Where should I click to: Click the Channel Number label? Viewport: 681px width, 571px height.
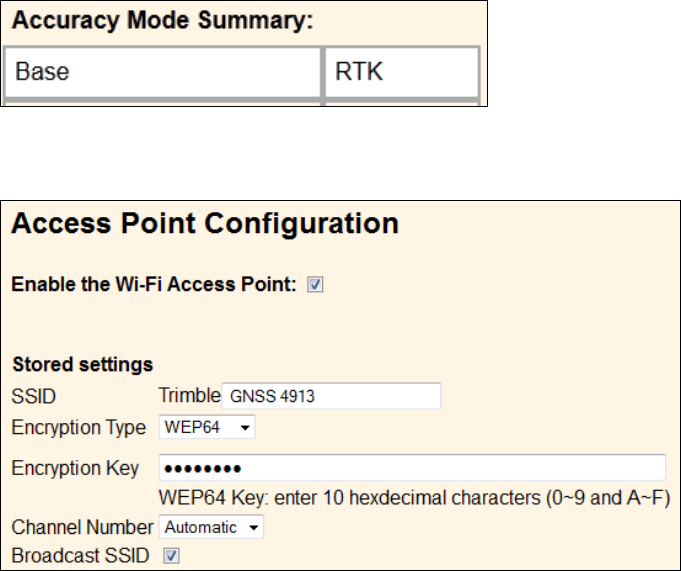coord(80,527)
